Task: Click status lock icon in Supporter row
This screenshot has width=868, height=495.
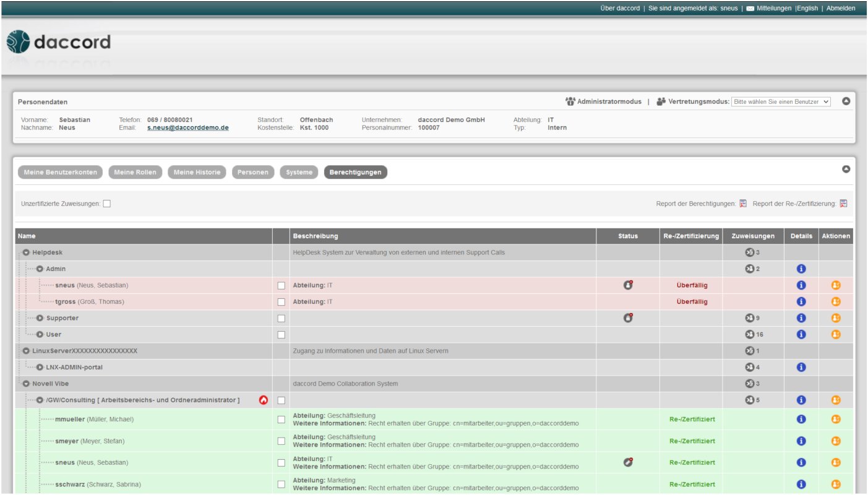Action: point(628,318)
